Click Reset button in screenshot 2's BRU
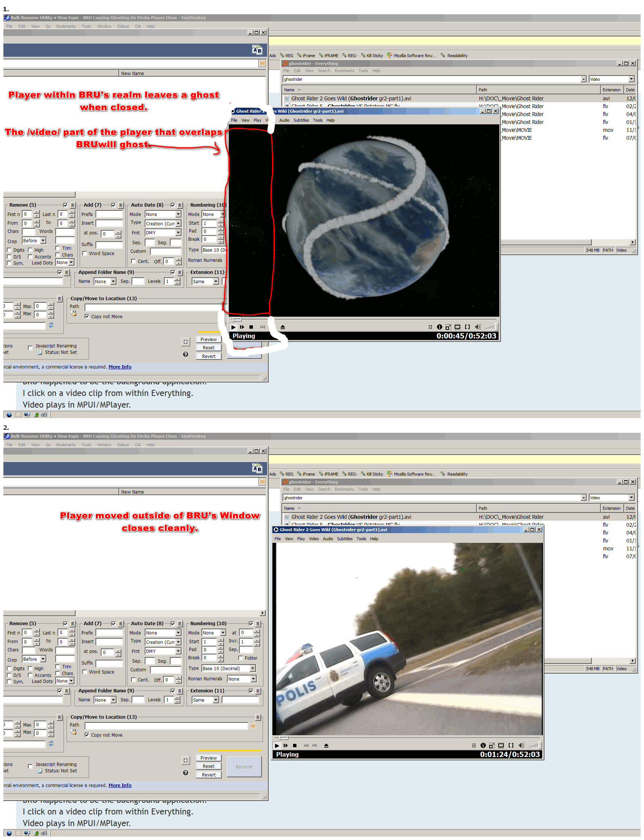Screen dimensions: 644x840 pos(209,766)
